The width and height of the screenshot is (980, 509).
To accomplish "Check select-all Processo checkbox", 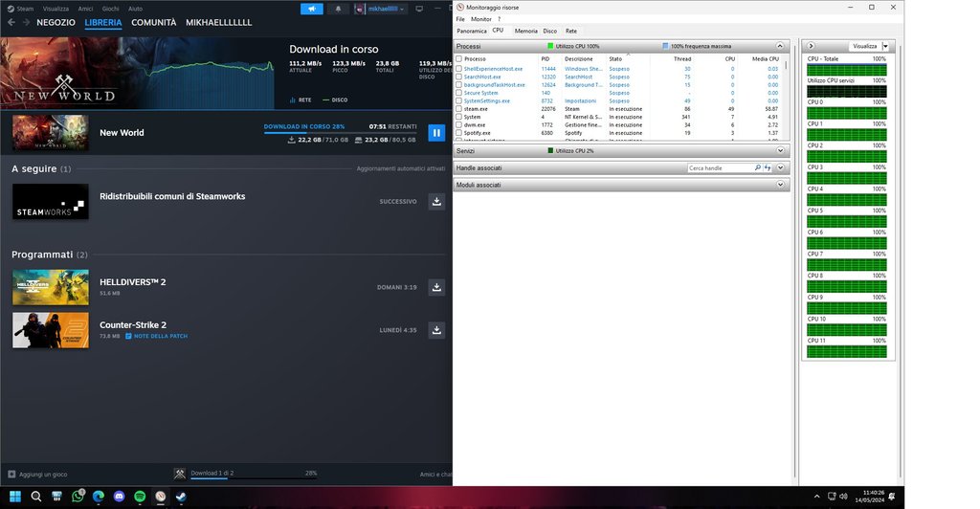I will (458, 58).
